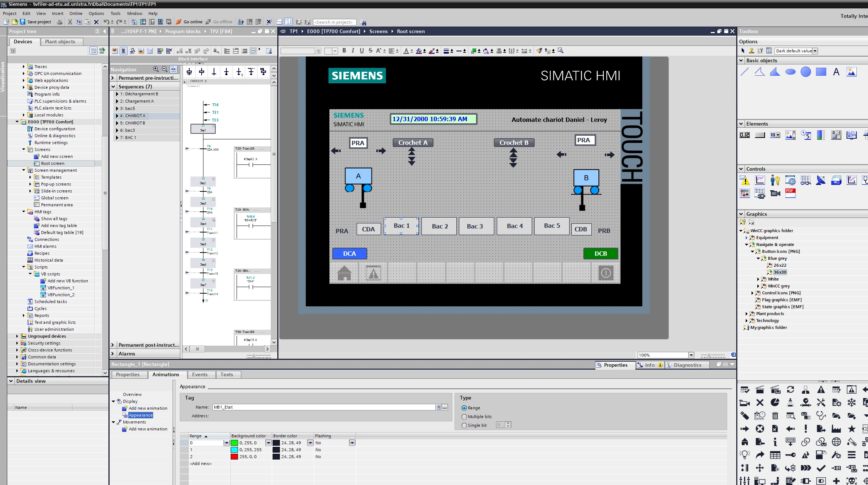Toggle italic text formatting
Image resolution: width=868 pixels, height=485 pixels.
(x=353, y=51)
